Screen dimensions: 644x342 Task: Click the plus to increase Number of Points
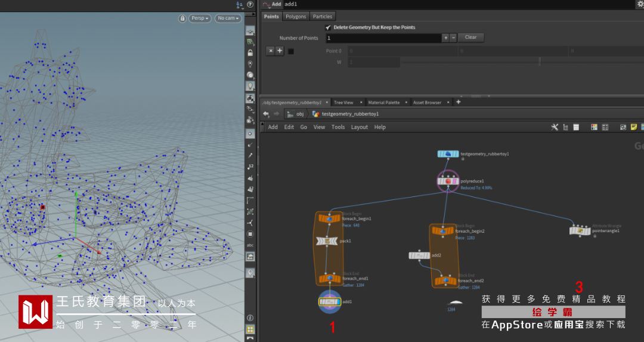[445, 38]
